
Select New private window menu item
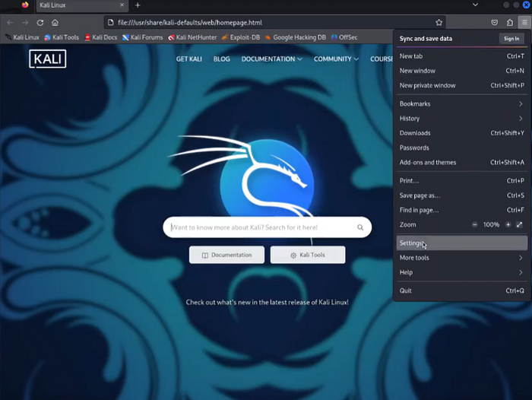(x=462, y=85)
